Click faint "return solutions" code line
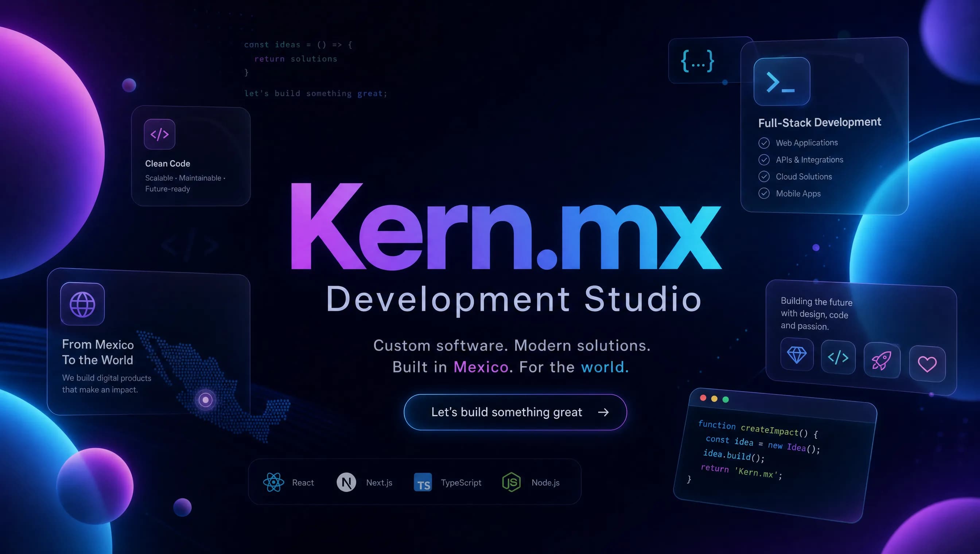Image resolution: width=980 pixels, height=554 pixels. coord(296,59)
